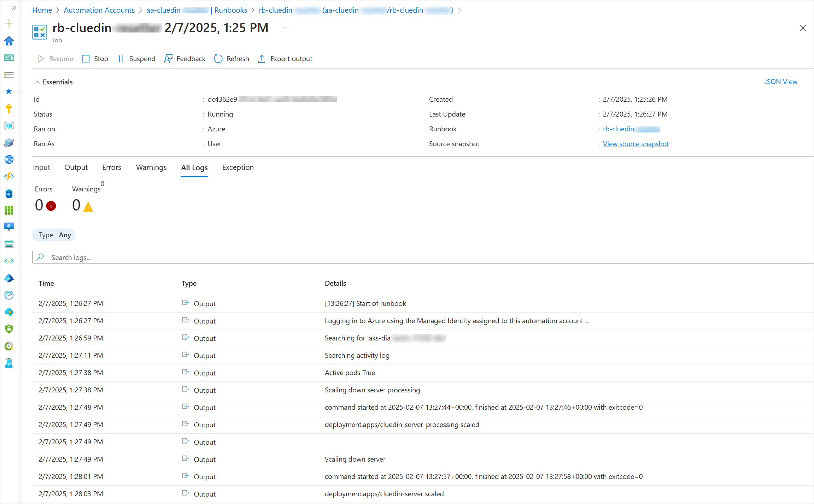Image resolution: width=814 pixels, height=504 pixels.
Task: Open the Virtual machines monitor icon
Action: pos(9,227)
